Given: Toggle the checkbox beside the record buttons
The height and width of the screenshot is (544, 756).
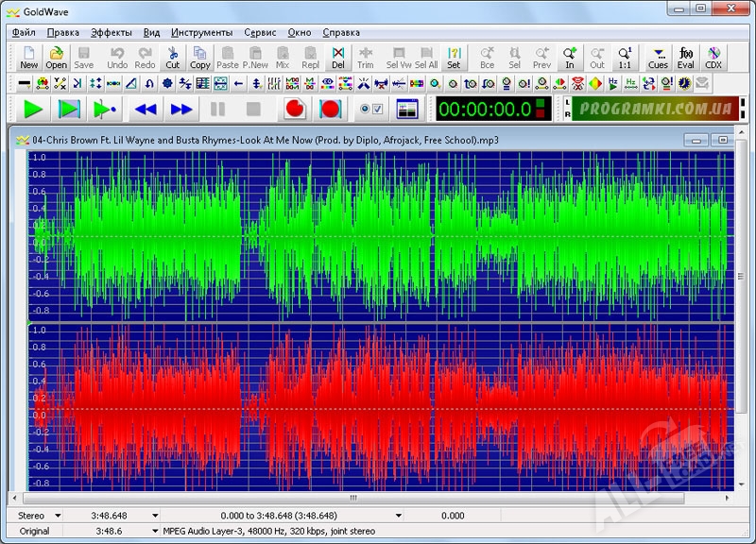Looking at the screenshot, I should pos(378,110).
